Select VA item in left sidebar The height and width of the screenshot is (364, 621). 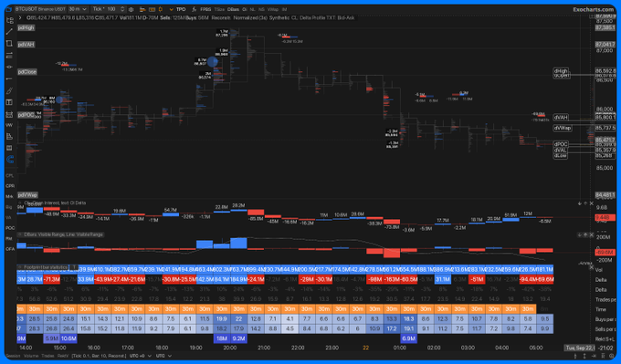[8, 218]
